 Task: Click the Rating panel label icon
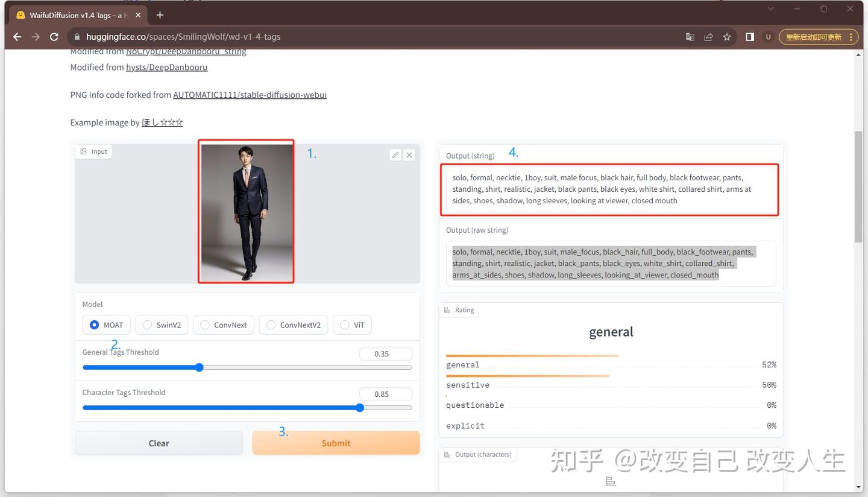pyautogui.click(x=447, y=309)
